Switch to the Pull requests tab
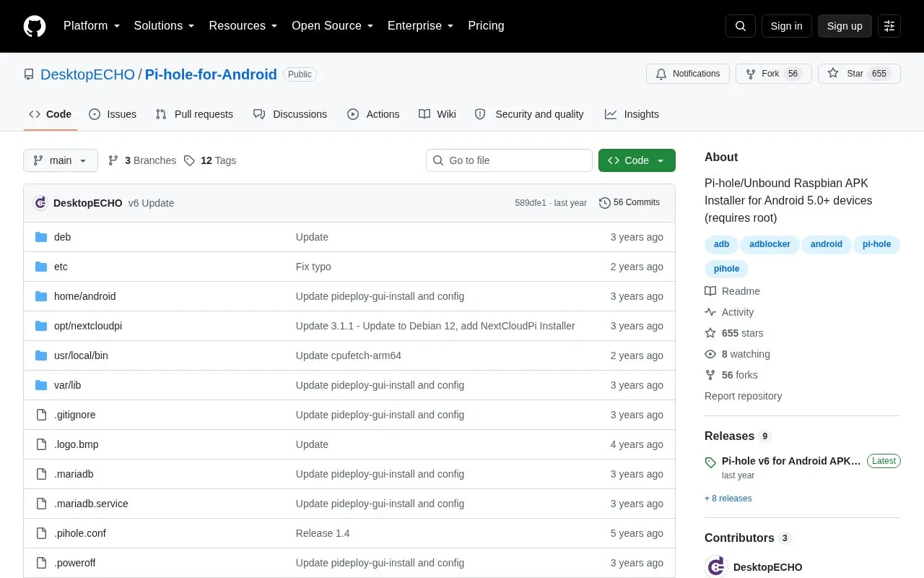Screen dimensions: 924x578 tap(194, 114)
